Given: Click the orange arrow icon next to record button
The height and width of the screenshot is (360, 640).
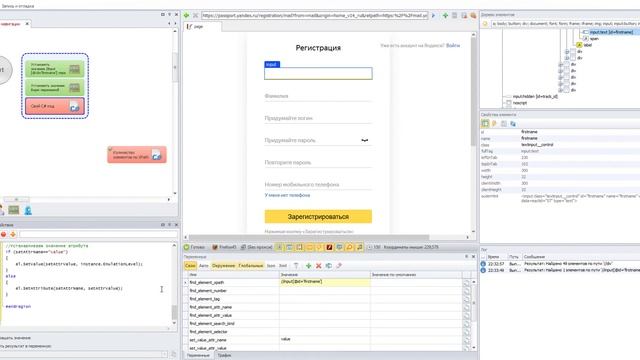Looking at the screenshot, I should (x=13, y=234).
